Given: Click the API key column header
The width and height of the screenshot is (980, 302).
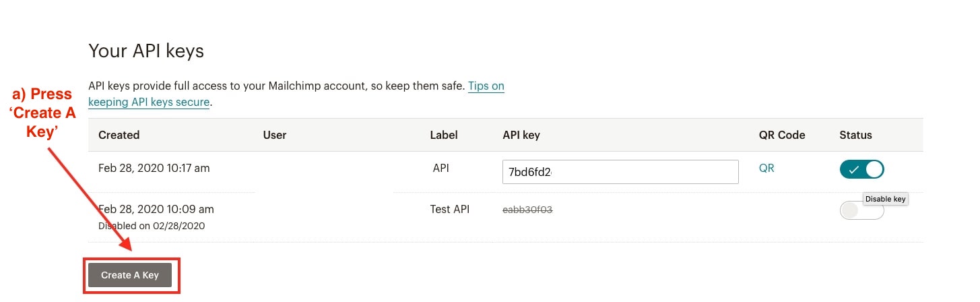Looking at the screenshot, I should [x=521, y=135].
